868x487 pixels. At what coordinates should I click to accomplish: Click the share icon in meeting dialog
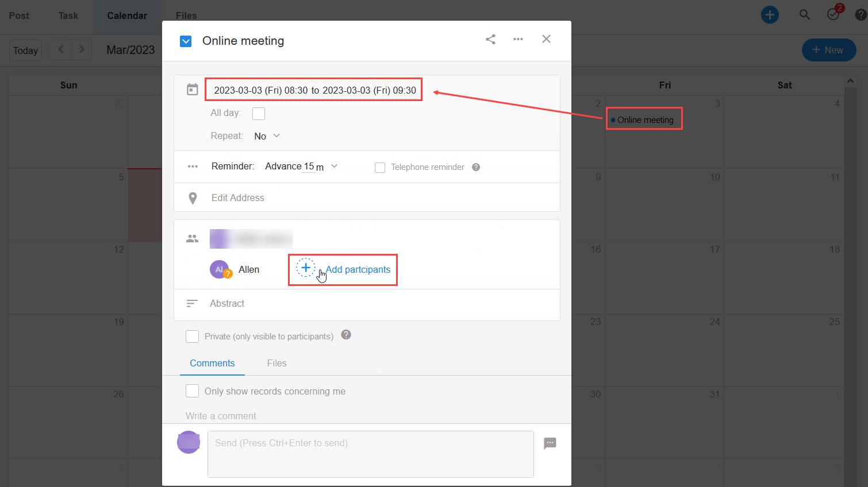(490, 39)
